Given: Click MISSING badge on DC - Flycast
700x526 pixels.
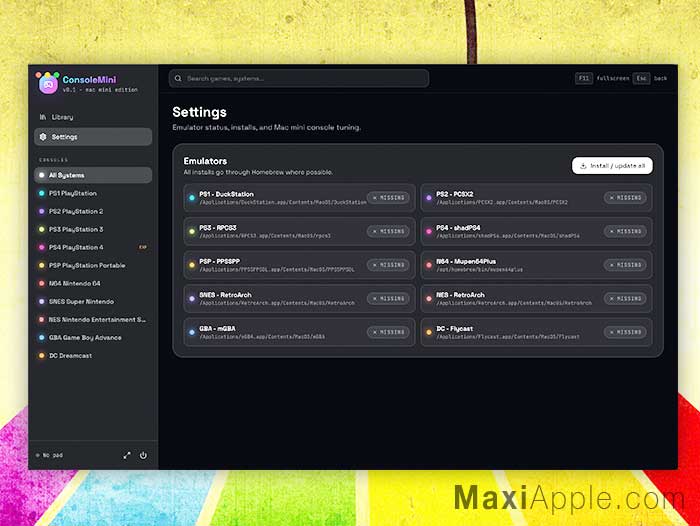Looking at the screenshot, I should point(625,332).
